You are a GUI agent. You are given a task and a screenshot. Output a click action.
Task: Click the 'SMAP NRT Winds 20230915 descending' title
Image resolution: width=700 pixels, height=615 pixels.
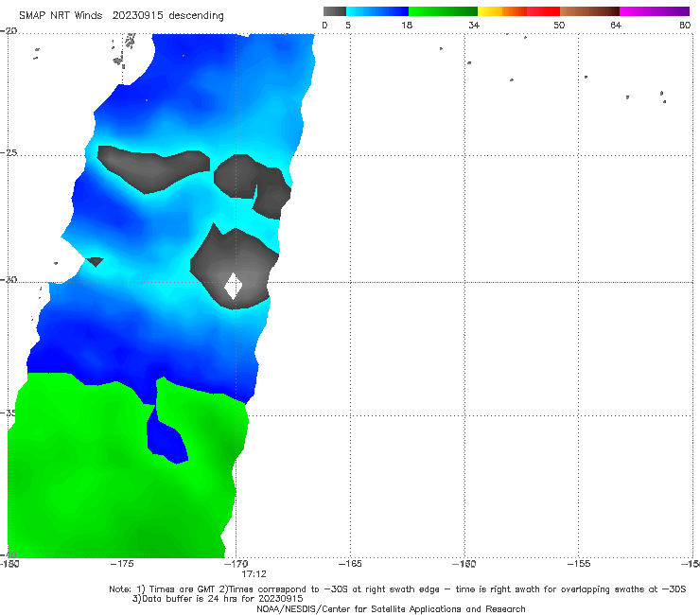coord(121,16)
